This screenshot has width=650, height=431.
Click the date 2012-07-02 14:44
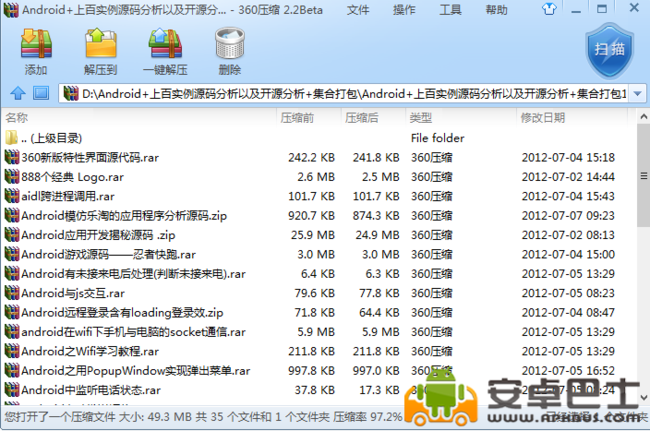point(568,177)
